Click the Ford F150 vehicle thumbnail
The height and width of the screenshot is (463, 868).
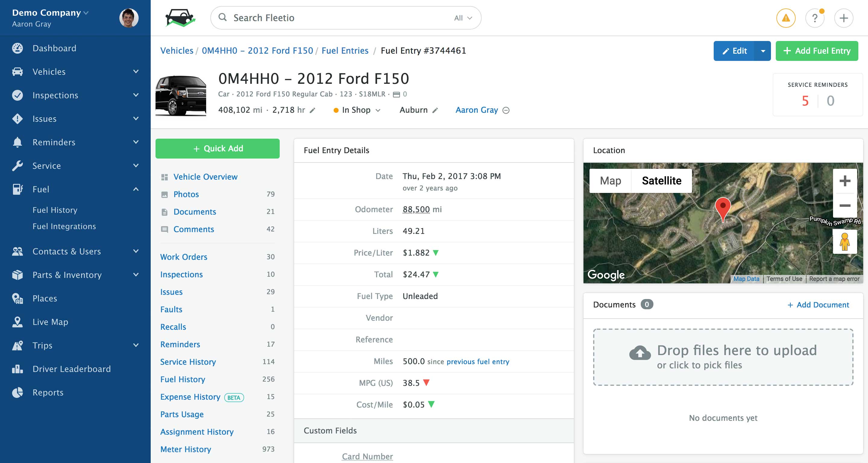181,95
